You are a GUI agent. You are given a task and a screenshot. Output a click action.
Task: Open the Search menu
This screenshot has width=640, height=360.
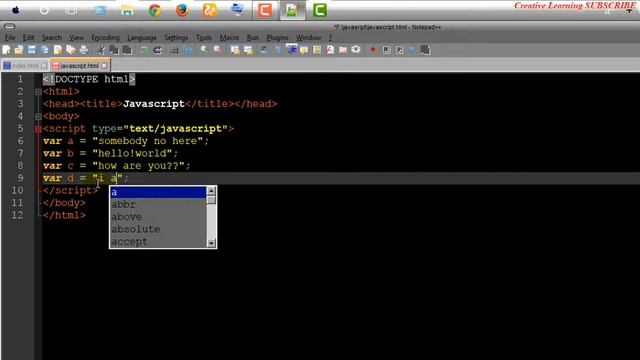52,38
